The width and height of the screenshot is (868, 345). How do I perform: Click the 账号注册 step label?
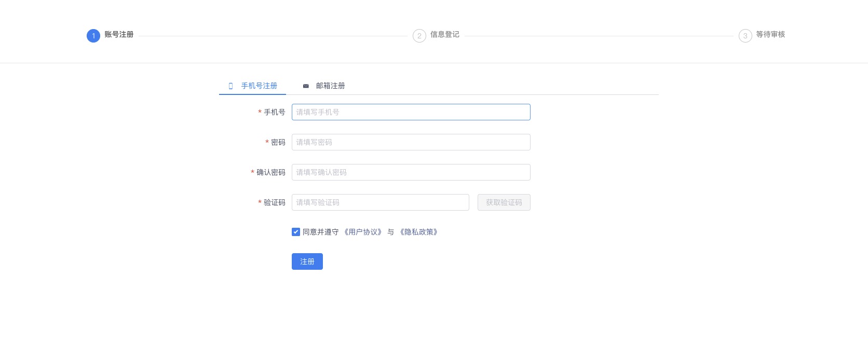[119, 34]
